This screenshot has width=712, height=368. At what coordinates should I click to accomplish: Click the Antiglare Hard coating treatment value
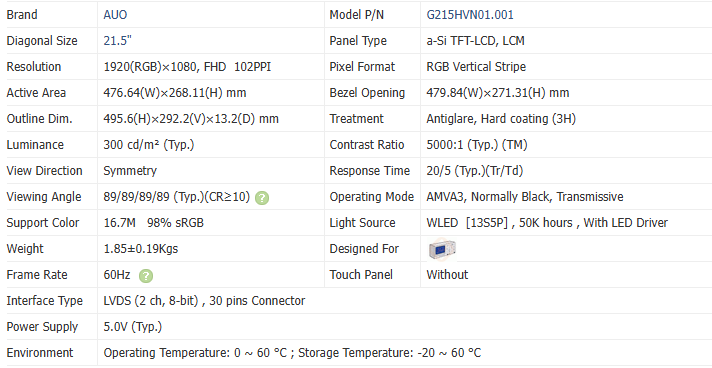tap(501, 119)
